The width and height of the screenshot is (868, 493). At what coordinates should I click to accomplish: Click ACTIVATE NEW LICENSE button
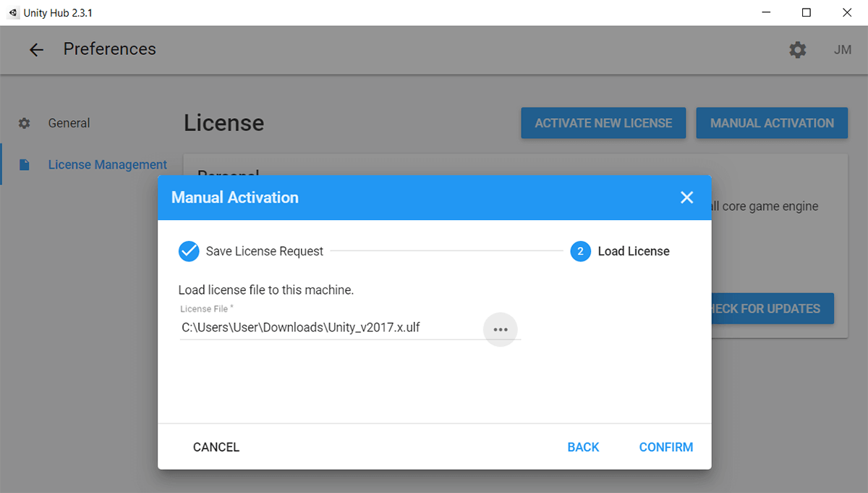coord(603,123)
